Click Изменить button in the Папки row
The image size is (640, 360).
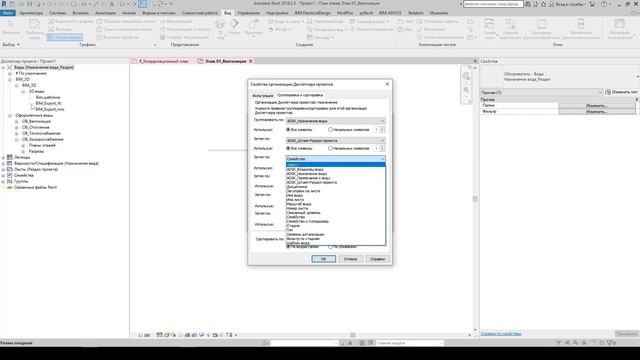pos(597,106)
